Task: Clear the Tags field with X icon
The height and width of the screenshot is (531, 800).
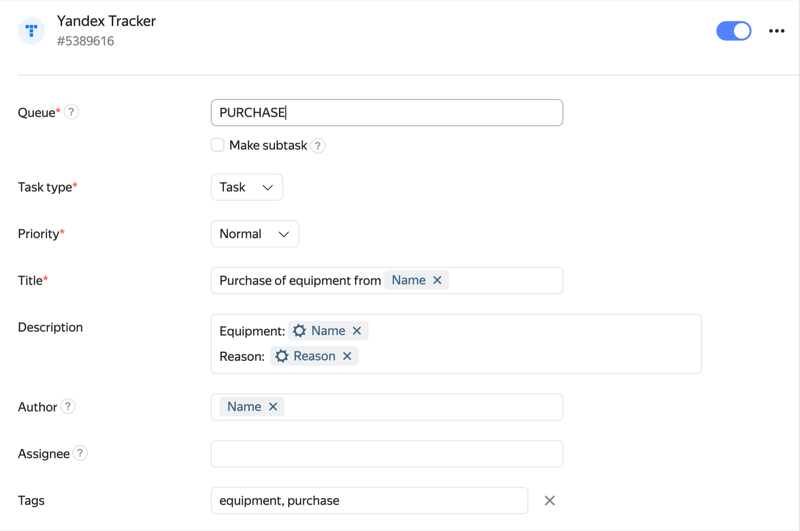Action: pos(549,501)
